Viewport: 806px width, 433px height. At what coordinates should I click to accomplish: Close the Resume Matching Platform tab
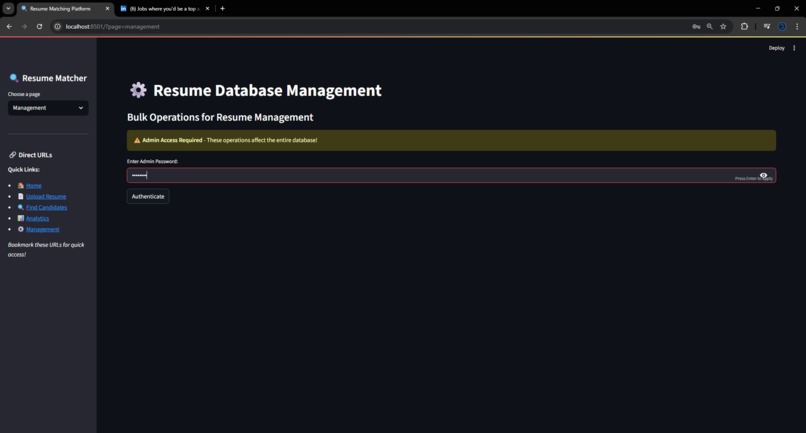tap(107, 9)
